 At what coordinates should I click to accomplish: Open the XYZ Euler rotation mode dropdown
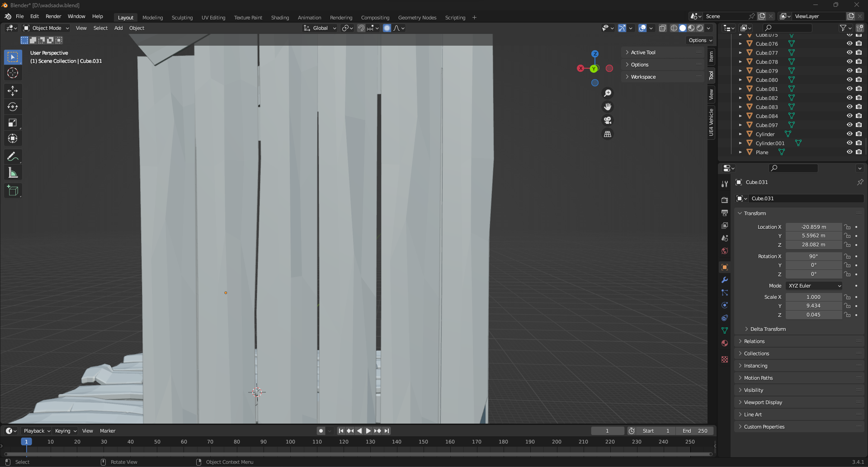(x=814, y=286)
